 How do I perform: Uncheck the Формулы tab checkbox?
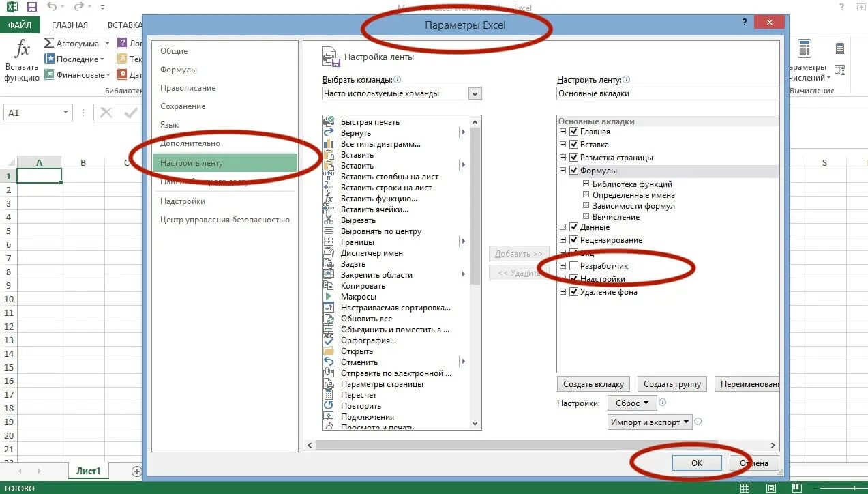[x=573, y=171]
